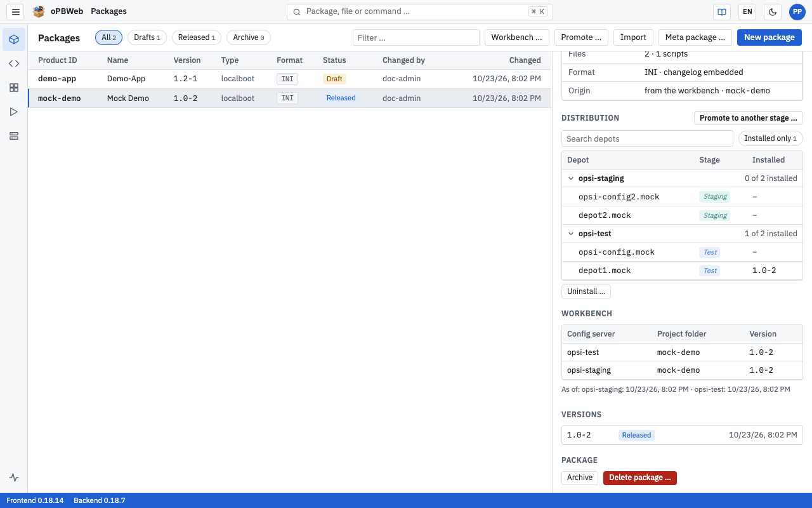Open the activity pulse icon at sidebar bottom
The width and height of the screenshot is (812, 508).
click(x=14, y=478)
